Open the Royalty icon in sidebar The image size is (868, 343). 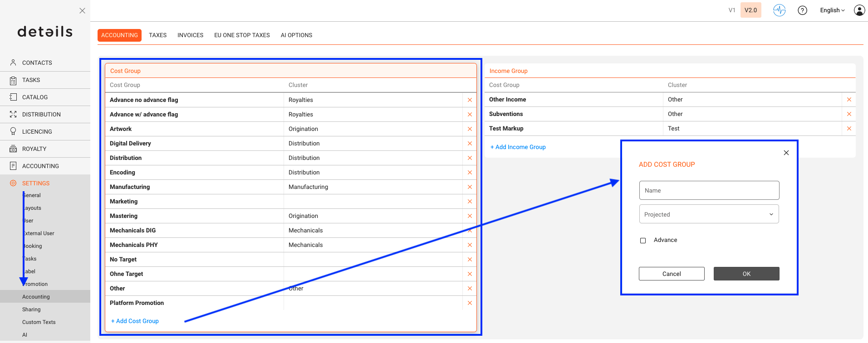(13, 149)
